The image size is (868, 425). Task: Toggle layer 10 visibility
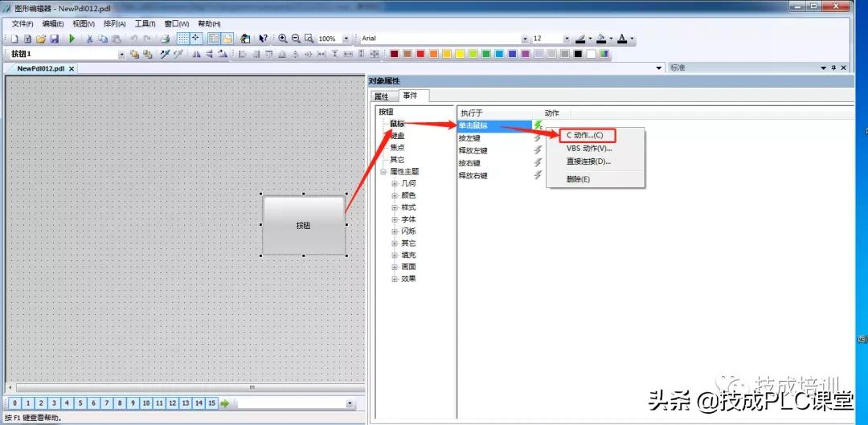pyautogui.click(x=146, y=403)
